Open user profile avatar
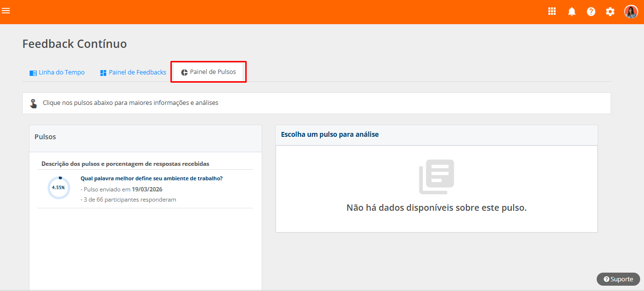 [631, 12]
